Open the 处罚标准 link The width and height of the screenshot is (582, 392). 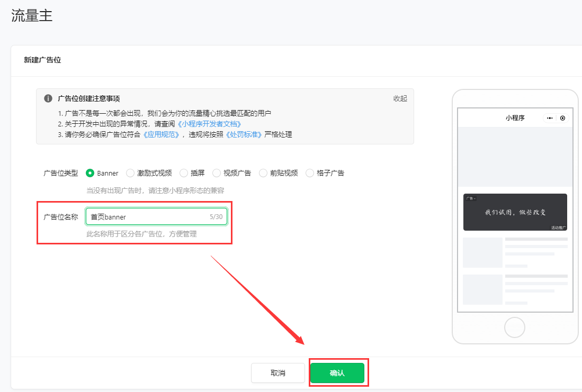click(244, 134)
